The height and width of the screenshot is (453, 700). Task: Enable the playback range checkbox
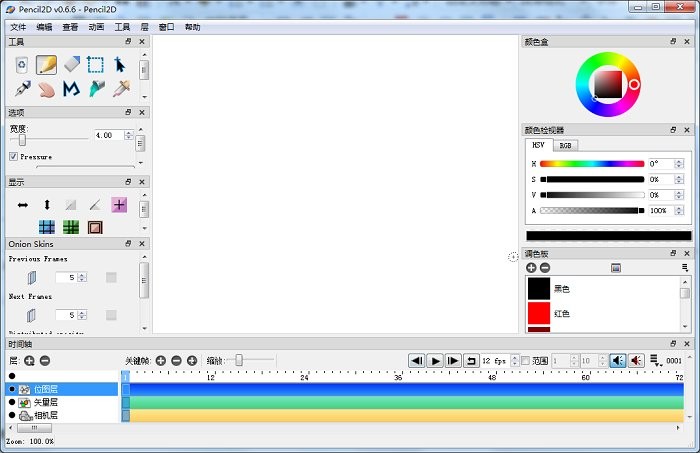[x=526, y=360]
